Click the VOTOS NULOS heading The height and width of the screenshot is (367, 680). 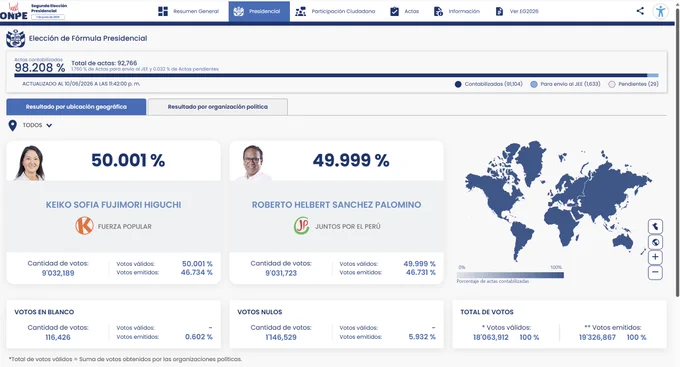pyautogui.click(x=260, y=312)
